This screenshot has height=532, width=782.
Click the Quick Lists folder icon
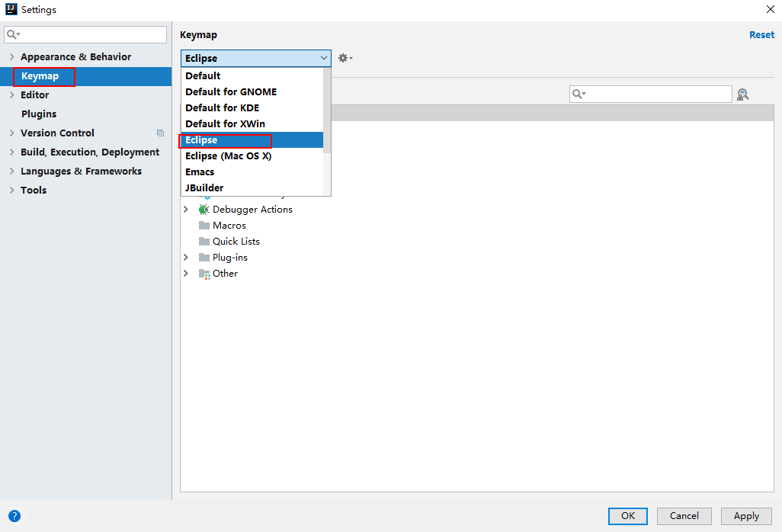(x=204, y=242)
